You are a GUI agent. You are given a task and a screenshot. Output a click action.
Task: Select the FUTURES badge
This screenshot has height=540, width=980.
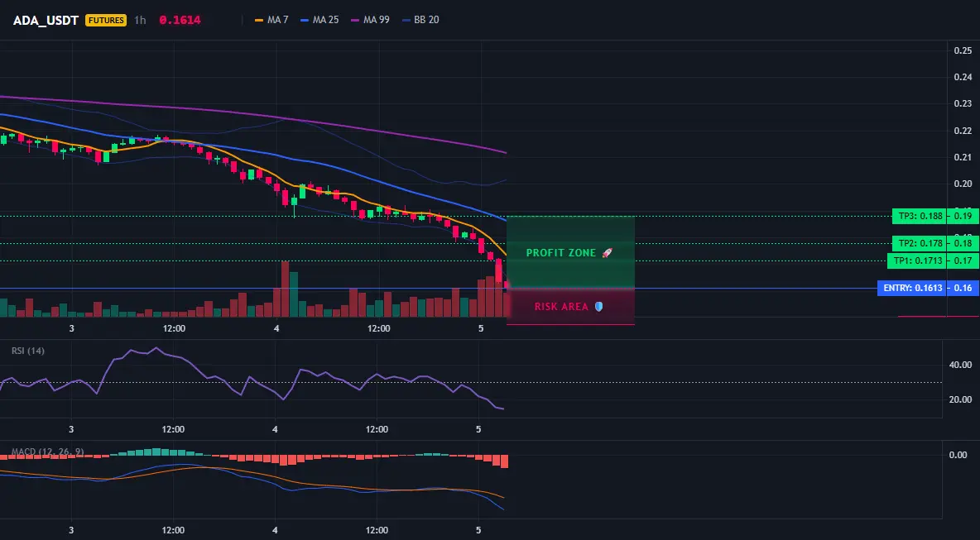[x=106, y=20]
